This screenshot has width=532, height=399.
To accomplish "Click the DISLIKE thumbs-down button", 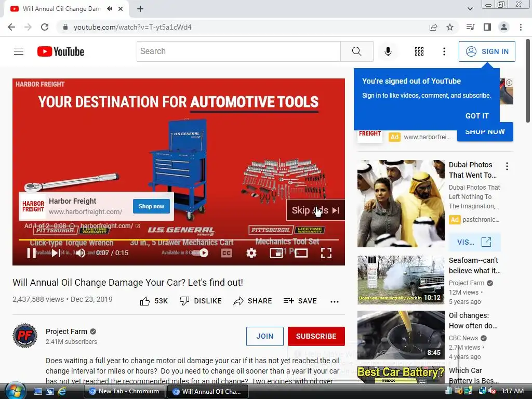I will pos(201,301).
